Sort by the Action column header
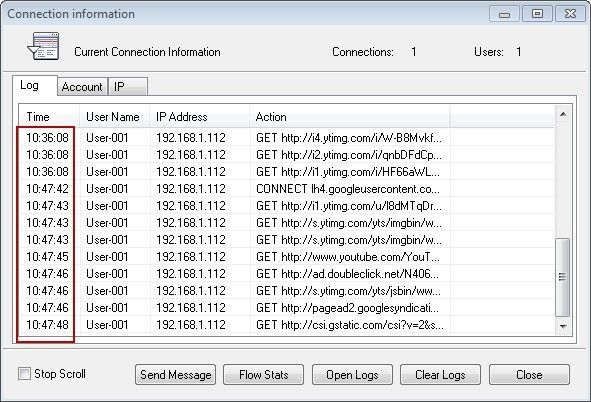Image resolution: width=591 pixels, height=402 pixels. click(x=350, y=117)
